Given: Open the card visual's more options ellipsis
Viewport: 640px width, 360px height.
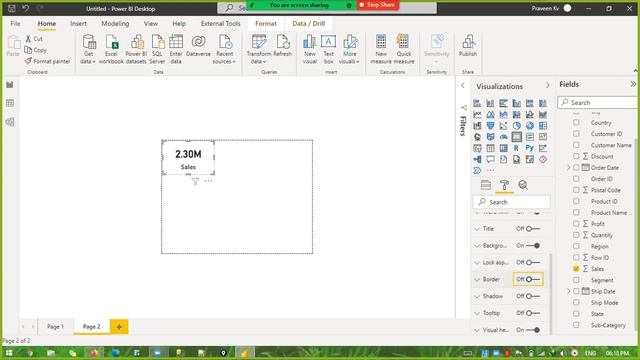Looking at the screenshot, I should (209, 181).
